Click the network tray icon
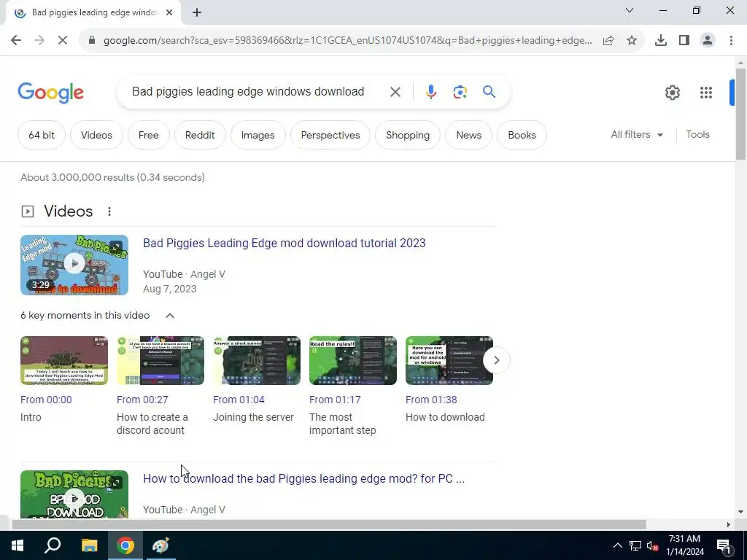The width and height of the screenshot is (747, 560). pyautogui.click(x=635, y=545)
